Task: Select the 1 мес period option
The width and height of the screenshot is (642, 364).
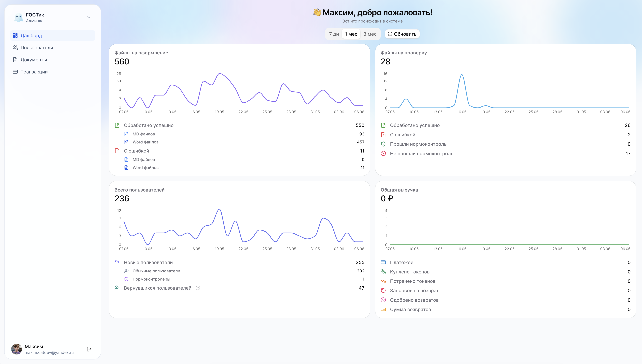Action: 351,34
